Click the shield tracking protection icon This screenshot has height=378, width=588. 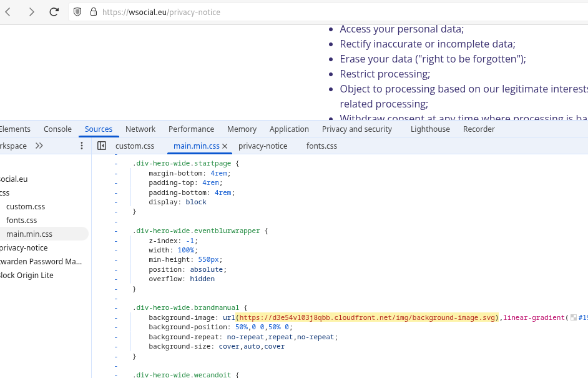coord(78,12)
